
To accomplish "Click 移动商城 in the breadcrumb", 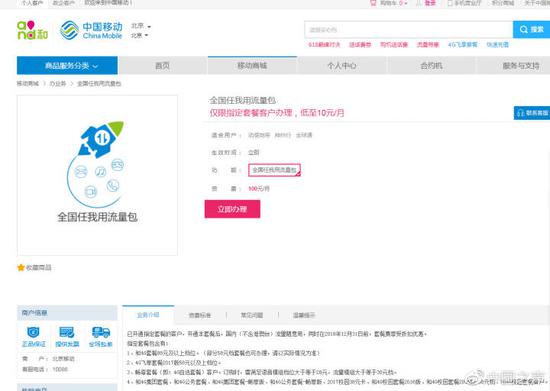I will [x=28, y=83].
